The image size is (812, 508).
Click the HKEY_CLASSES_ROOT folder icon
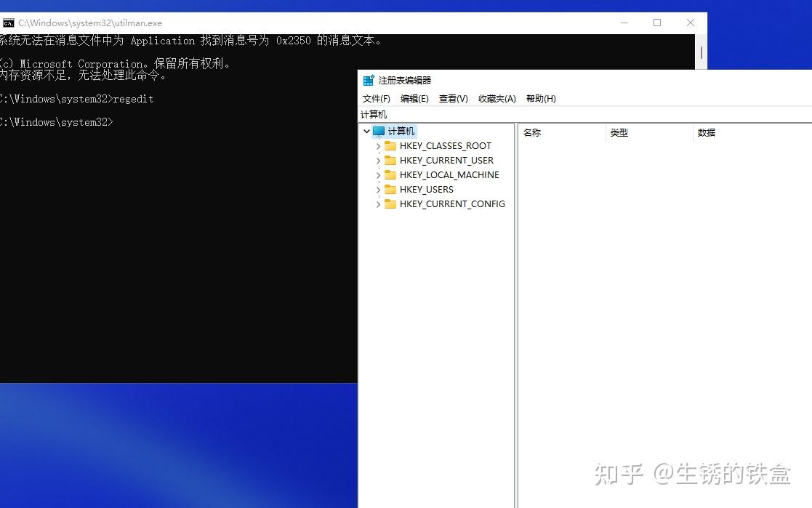point(390,146)
